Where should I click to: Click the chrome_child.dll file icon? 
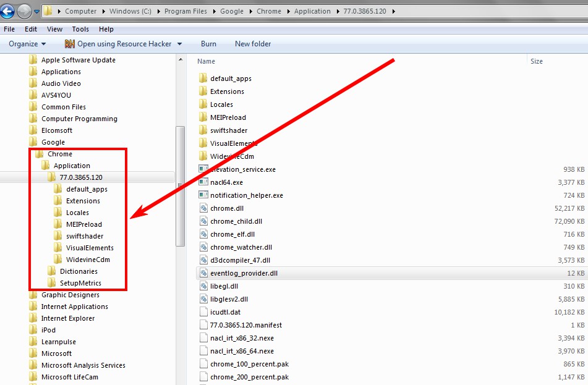(x=203, y=221)
